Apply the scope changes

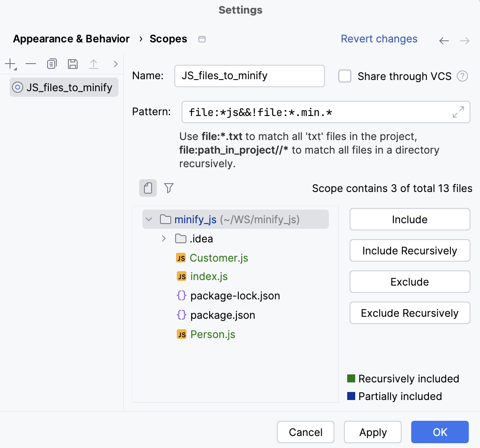(372, 432)
